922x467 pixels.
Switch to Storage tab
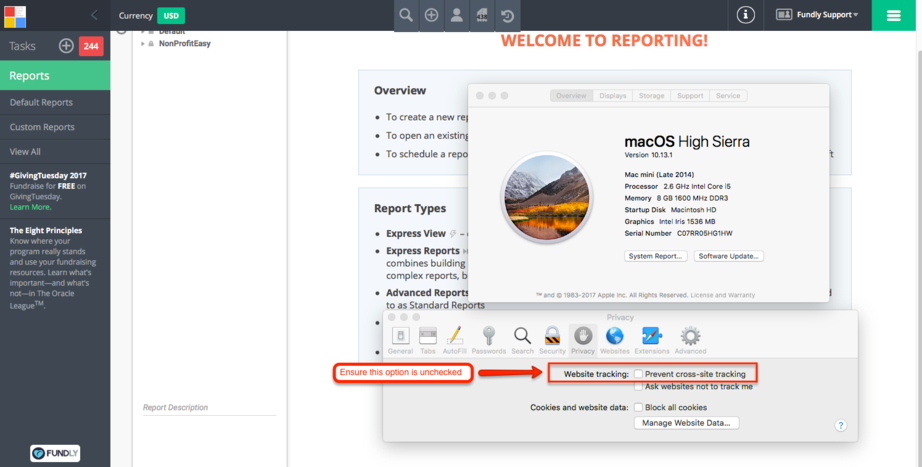pos(652,96)
